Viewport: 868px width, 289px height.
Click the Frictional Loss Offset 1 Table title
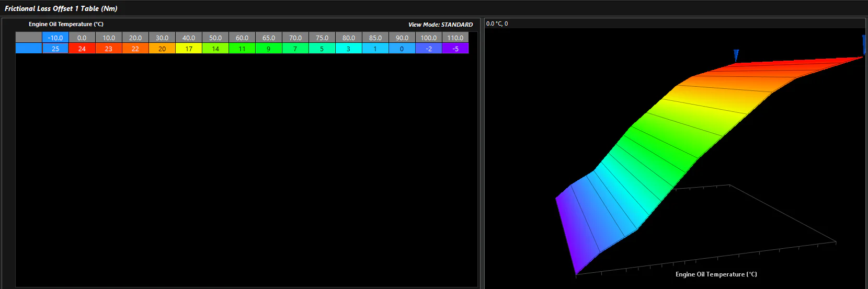click(x=61, y=8)
